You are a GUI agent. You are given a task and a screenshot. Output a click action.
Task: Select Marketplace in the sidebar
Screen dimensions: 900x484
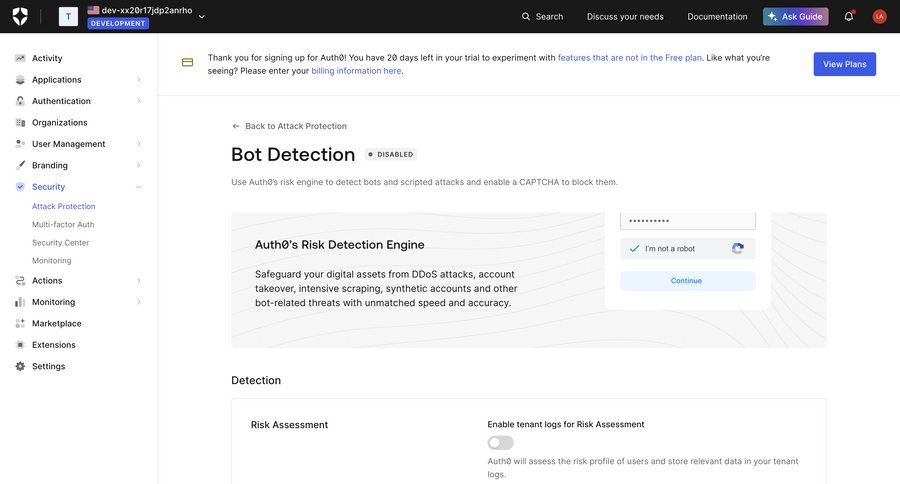click(56, 323)
